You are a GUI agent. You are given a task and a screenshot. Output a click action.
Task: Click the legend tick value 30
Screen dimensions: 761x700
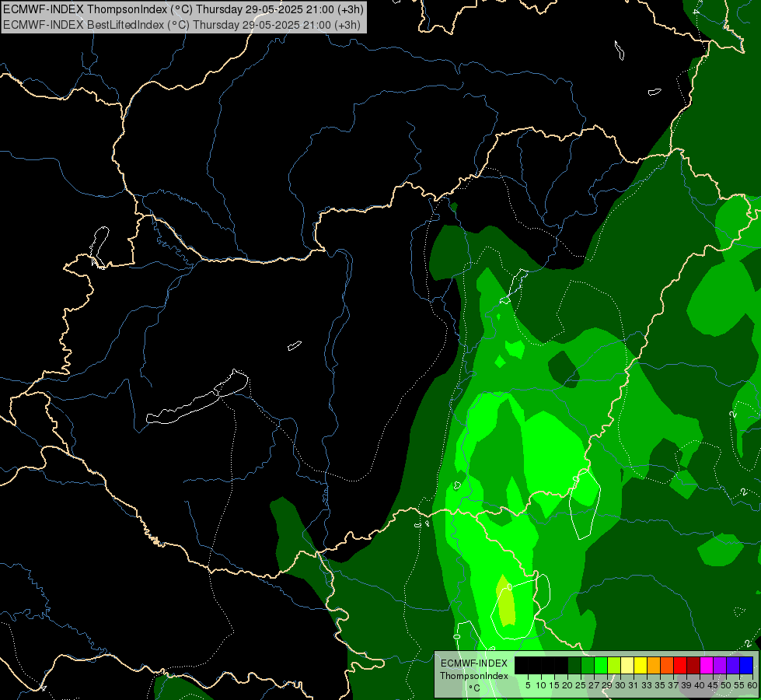pyautogui.click(x=620, y=685)
